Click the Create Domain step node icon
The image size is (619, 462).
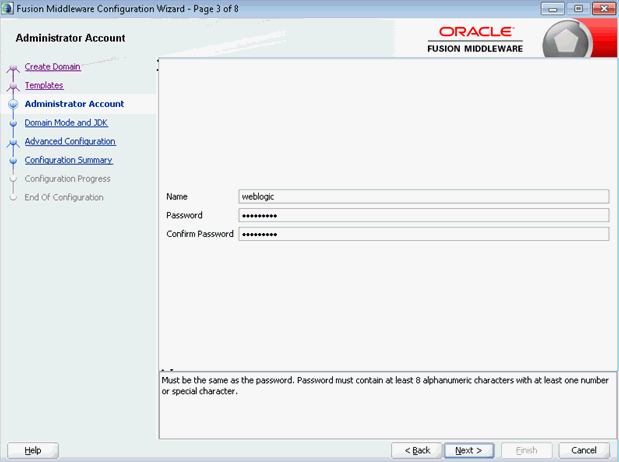[13, 69]
